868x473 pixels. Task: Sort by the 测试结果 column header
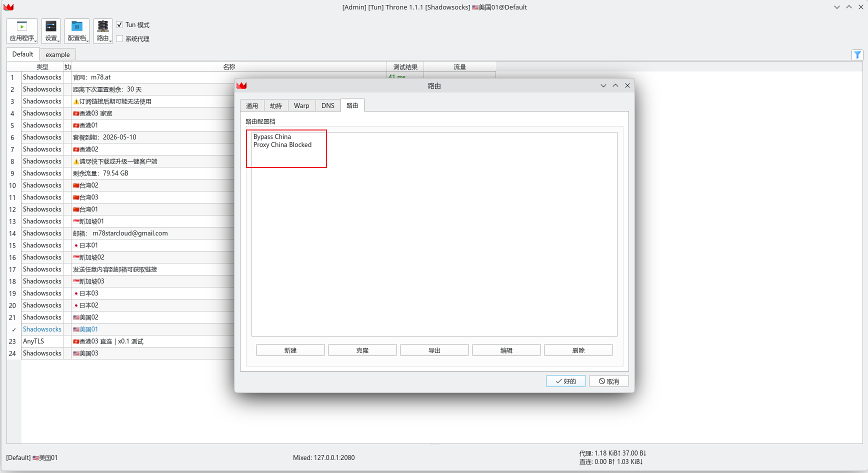405,66
